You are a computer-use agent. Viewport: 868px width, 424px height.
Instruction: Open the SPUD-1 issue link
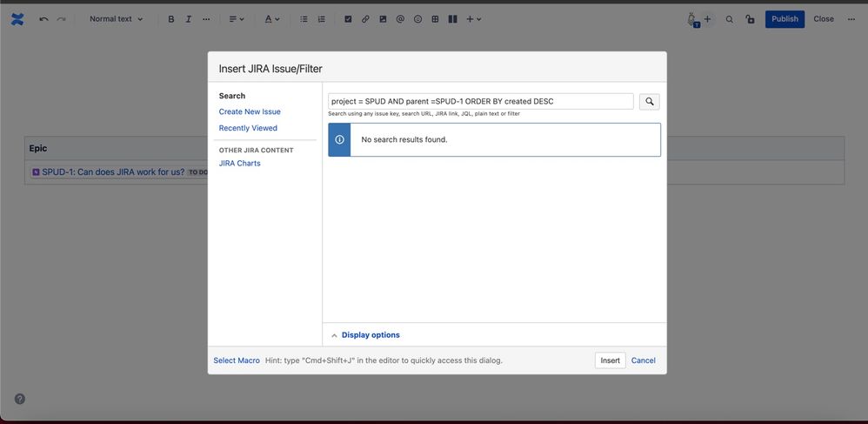click(x=113, y=172)
